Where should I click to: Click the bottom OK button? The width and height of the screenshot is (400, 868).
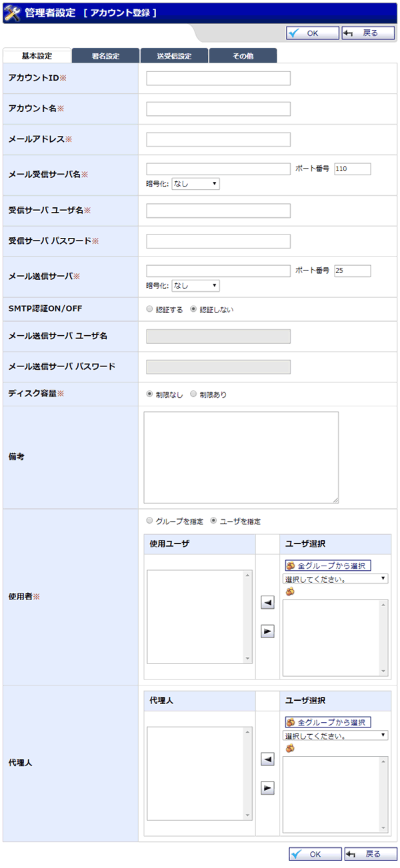tap(315, 854)
